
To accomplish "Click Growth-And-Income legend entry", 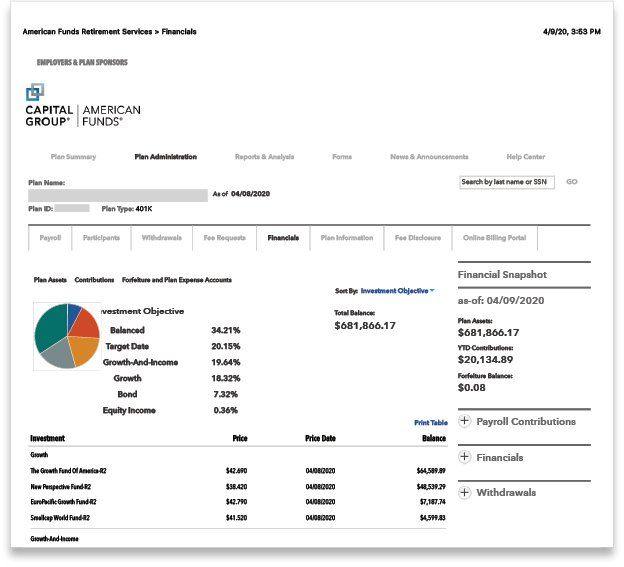I will [x=140, y=362].
